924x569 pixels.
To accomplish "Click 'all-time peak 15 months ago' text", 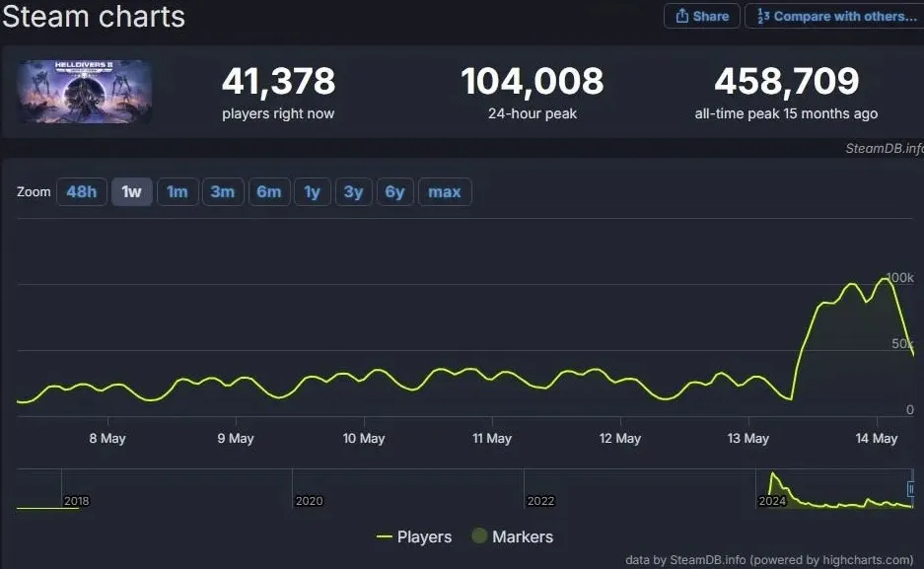I will pos(786,113).
